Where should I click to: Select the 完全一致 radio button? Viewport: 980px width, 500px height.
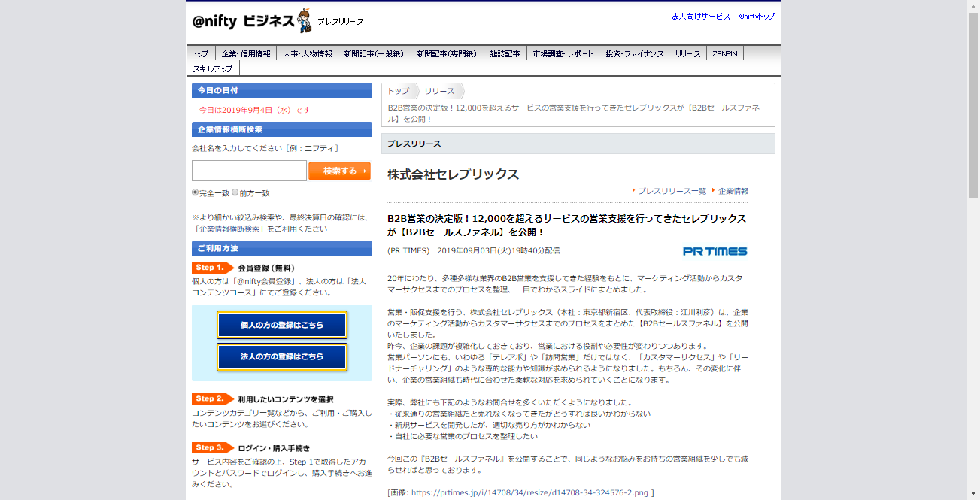click(196, 192)
